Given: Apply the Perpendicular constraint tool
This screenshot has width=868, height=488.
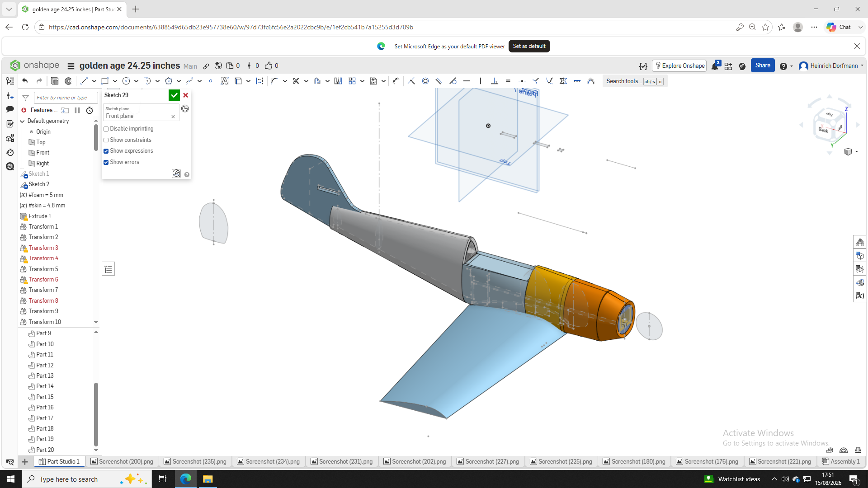Looking at the screenshot, I should click(x=495, y=81).
